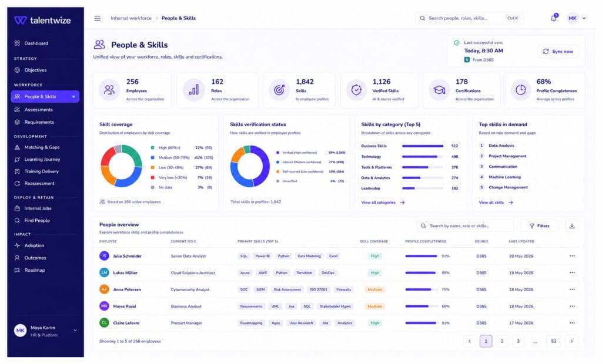Focus Search by name, role or skills field

click(x=465, y=226)
